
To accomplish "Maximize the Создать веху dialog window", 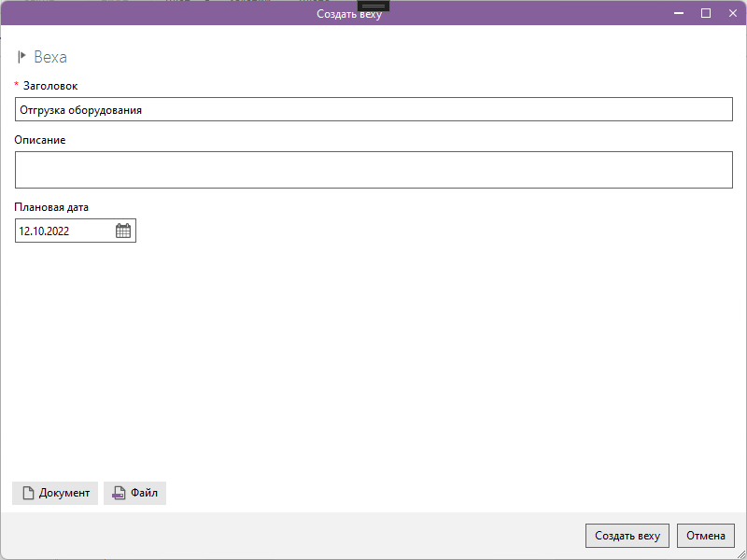I will click(x=705, y=13).
